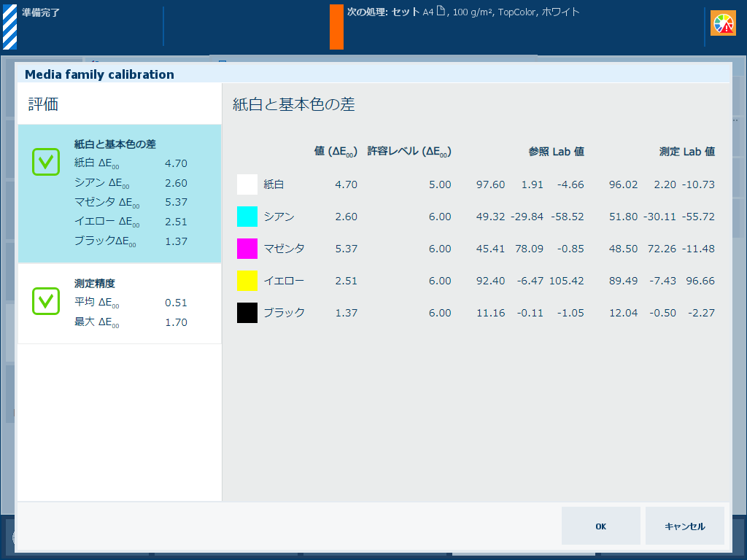This screenshot has height=560, width=747.
Task: Click マゼンタ table value 5.37
Action: [x=347, y=249]
